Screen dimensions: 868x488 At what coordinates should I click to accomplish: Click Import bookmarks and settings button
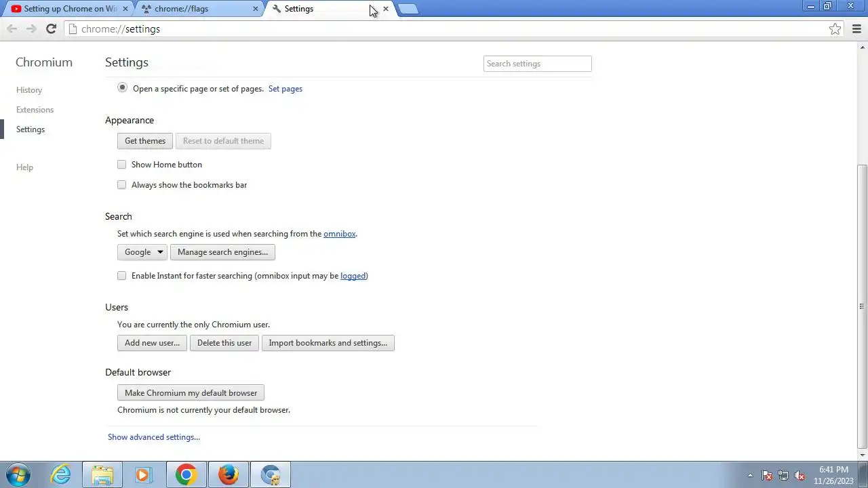tap(328, 343)
